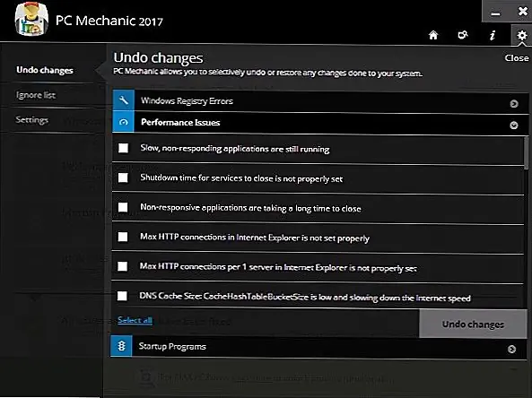Go to the Home icon

(433, 35)
